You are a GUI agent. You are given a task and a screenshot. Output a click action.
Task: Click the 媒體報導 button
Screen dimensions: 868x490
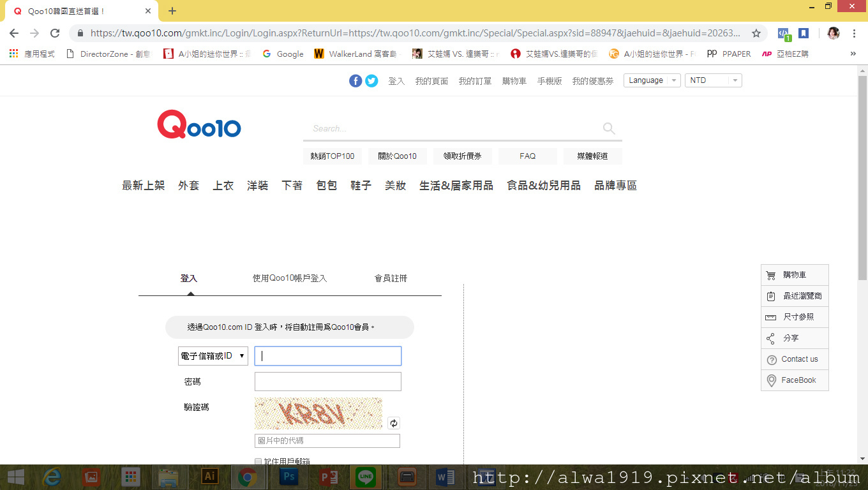tap(593, 156)
